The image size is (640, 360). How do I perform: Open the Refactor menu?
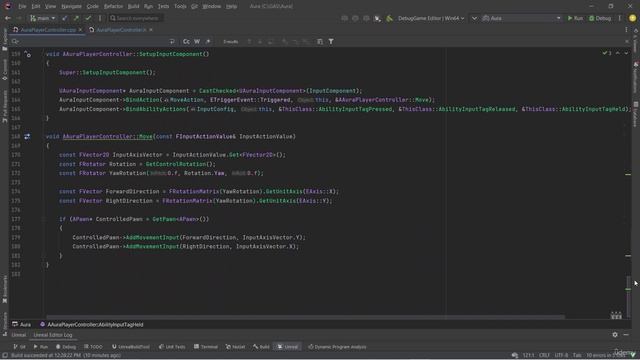coord(113,7)
